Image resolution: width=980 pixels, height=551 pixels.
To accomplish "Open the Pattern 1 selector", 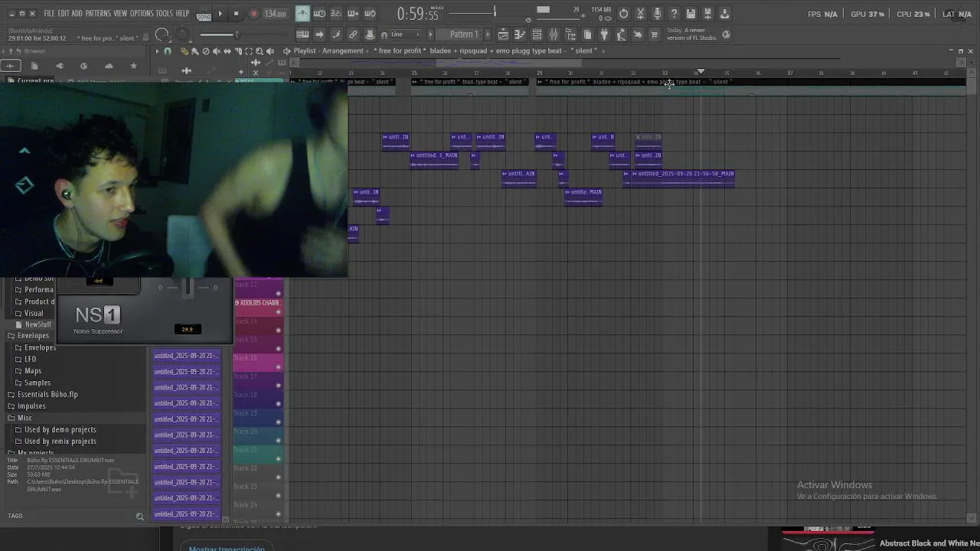I will [x=464, y=34].
